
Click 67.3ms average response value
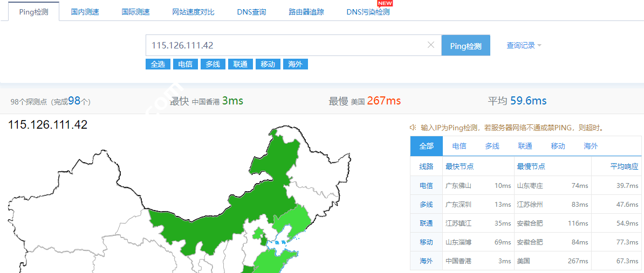tap(628, 261)
